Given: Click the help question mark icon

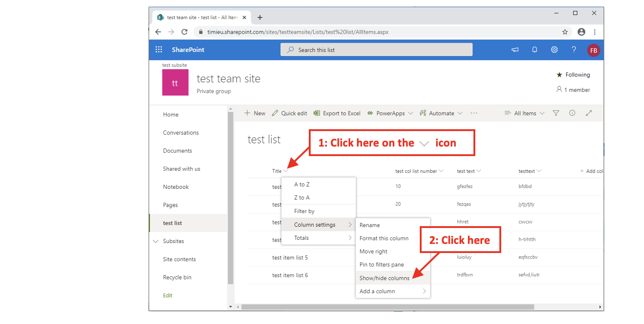Looking at the screenshot, I should point(574,50).
